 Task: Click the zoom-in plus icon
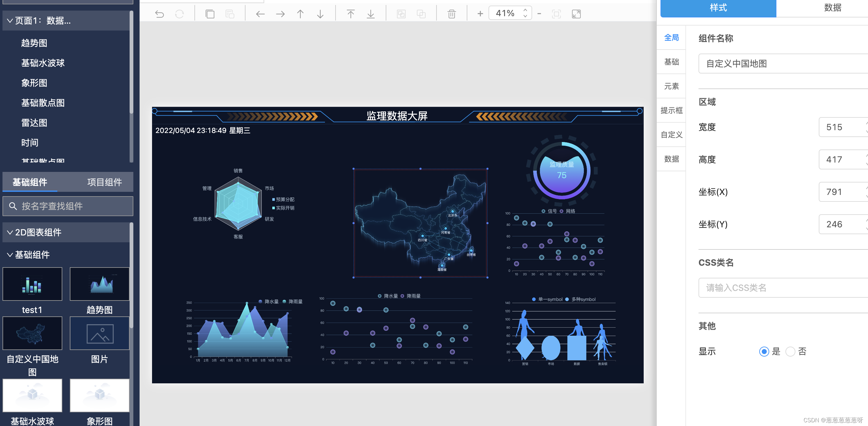click(480, 14)
